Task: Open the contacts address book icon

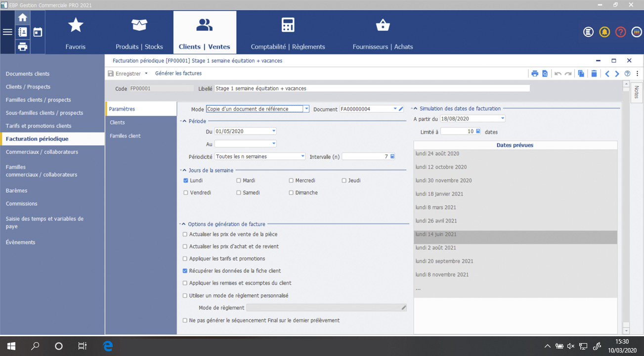Action: (x=22, y=32)
